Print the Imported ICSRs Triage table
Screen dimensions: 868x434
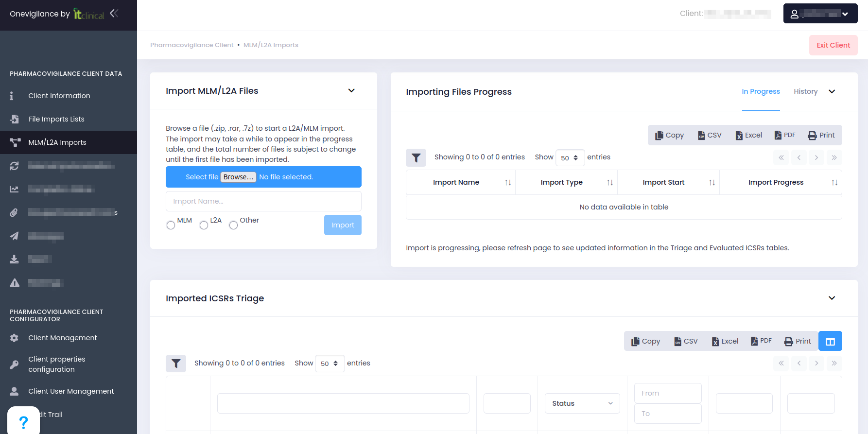coord(798,341)
